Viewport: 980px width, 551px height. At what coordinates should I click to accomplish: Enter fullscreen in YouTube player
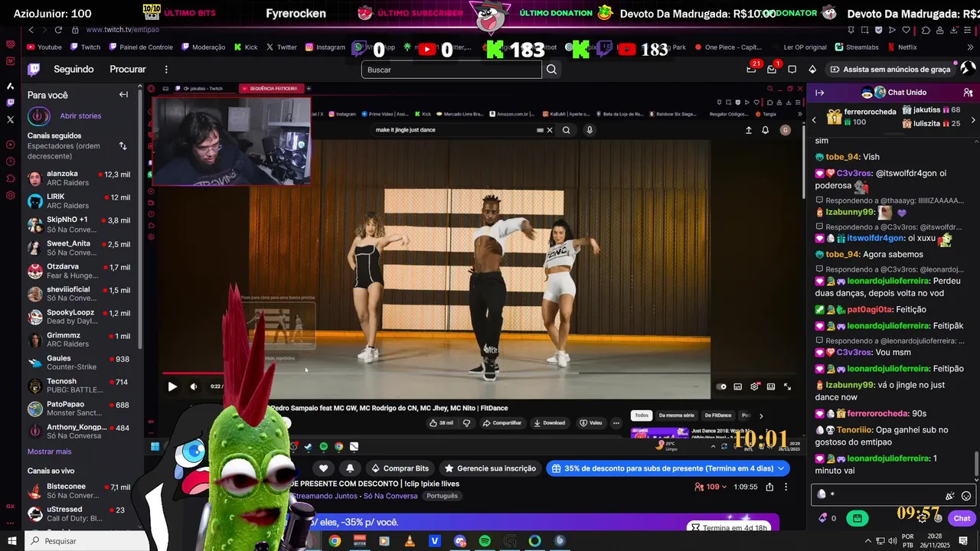pyautogui.click(x=787, y=386)
